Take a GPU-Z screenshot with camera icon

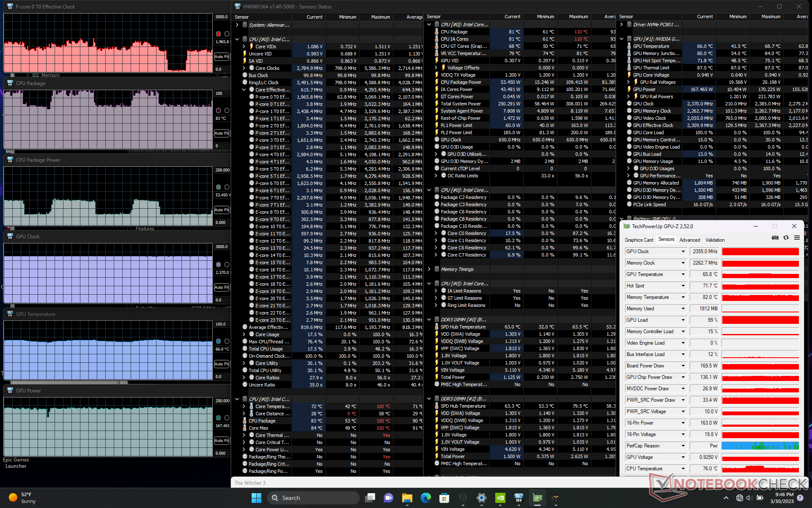[775, 238]
